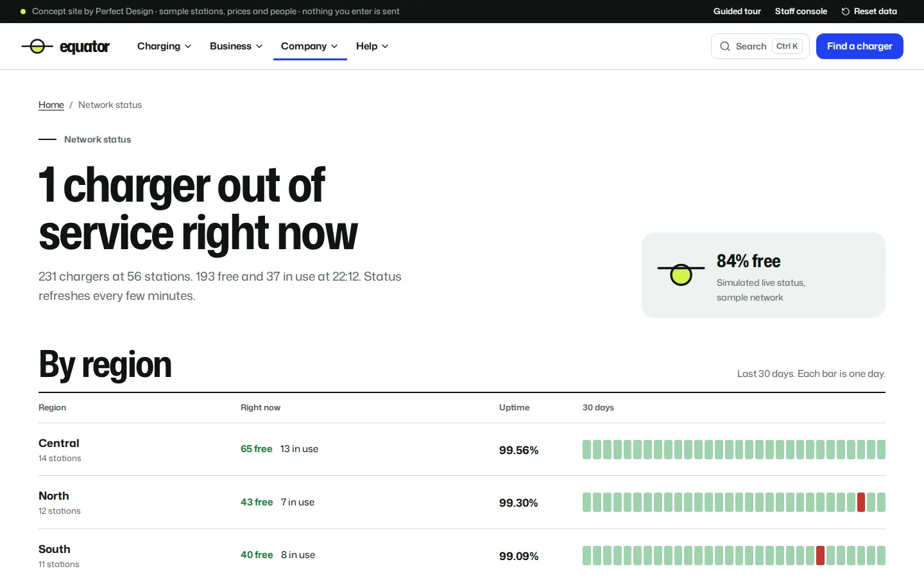Click the Ctrl K shortcut badge
This screenshot has width=924, height=578.
pyautogui.click(x=787, y=46)
